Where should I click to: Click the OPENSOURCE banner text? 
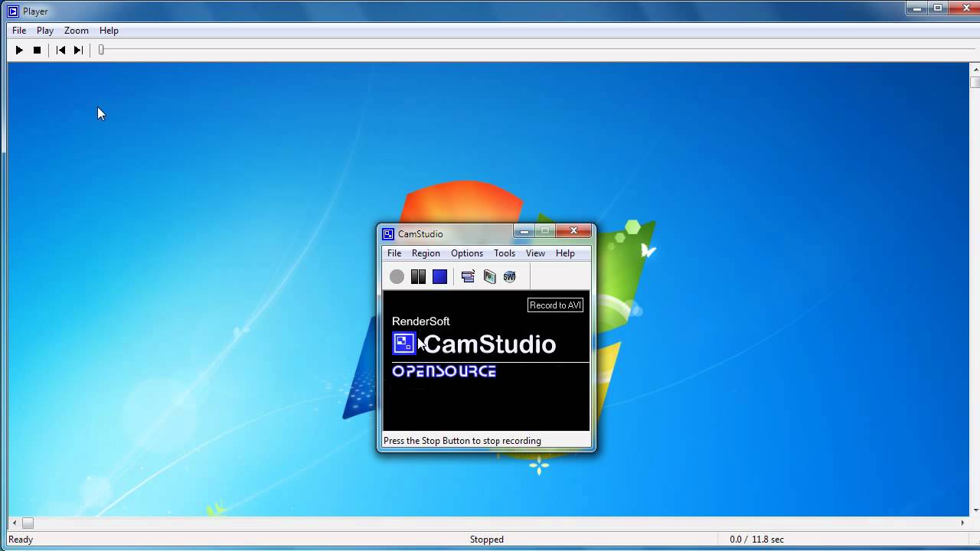point(444,371)
